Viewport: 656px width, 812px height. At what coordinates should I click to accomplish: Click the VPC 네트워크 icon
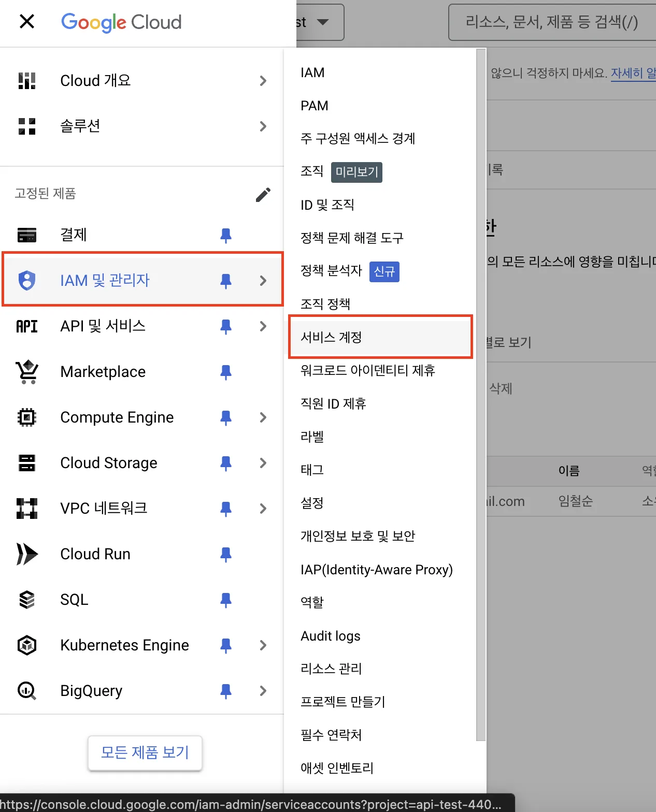27,508
